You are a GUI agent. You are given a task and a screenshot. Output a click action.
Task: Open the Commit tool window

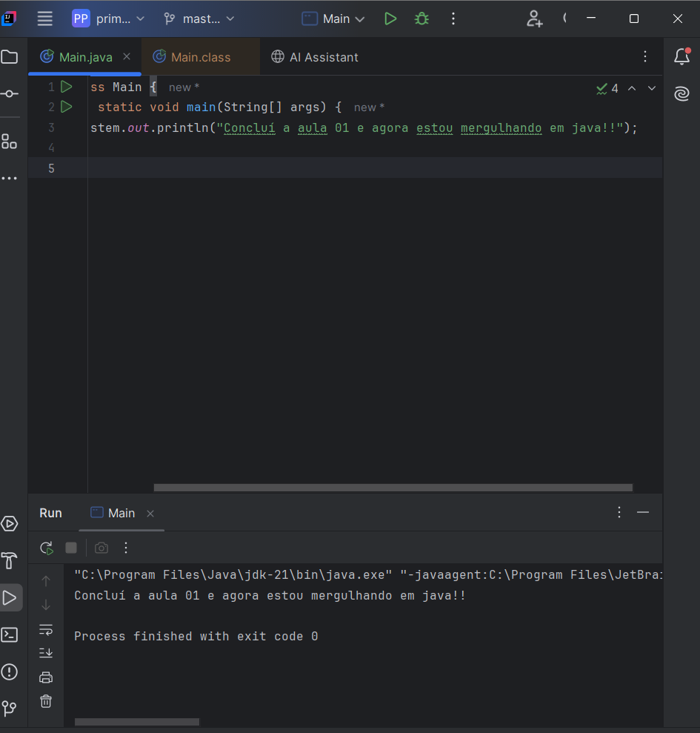(10, 94)
